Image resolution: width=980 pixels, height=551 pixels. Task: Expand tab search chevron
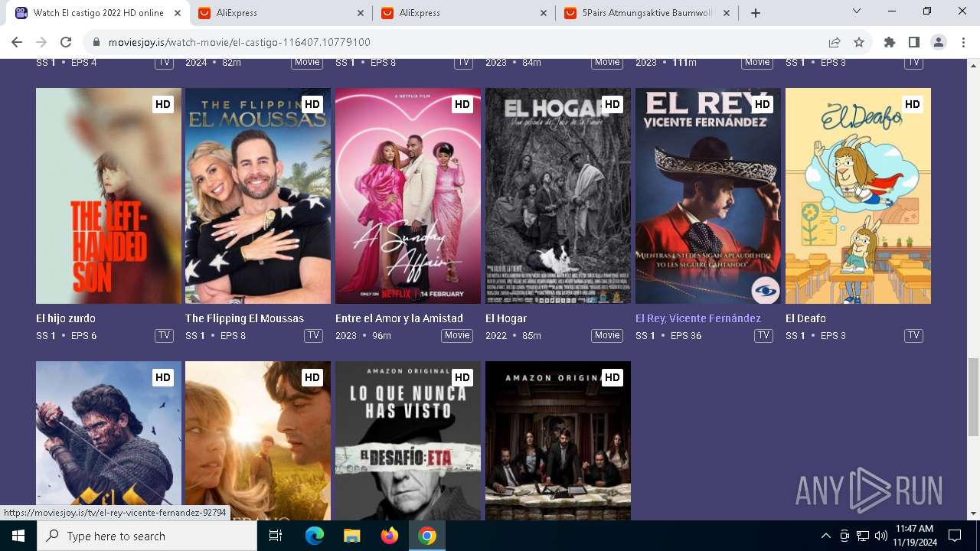click(857, 11)
